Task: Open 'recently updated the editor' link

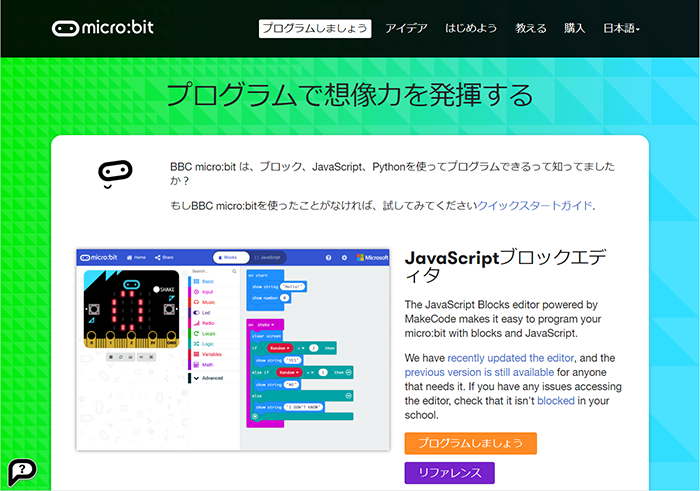Action: (510, 358)
